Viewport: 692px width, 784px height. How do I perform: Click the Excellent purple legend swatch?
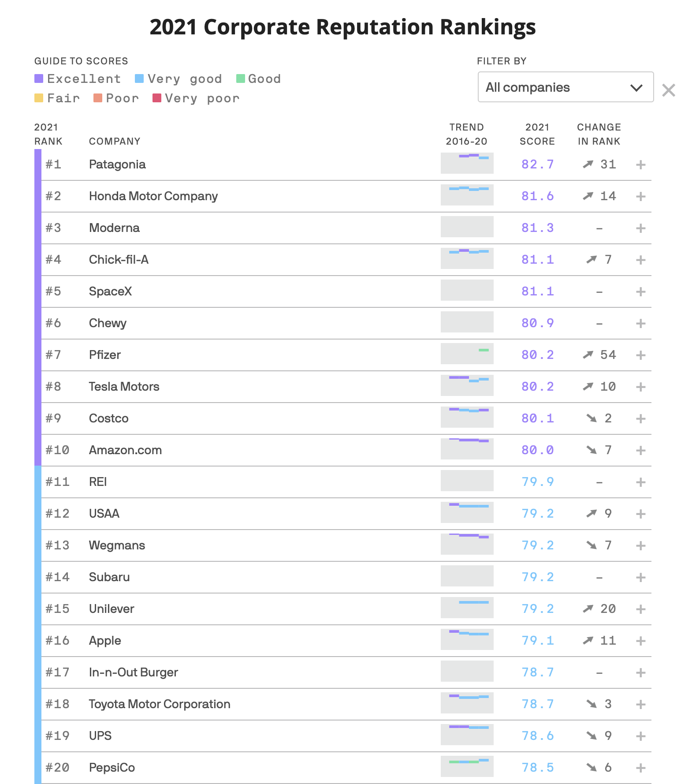tap(39, 79)
